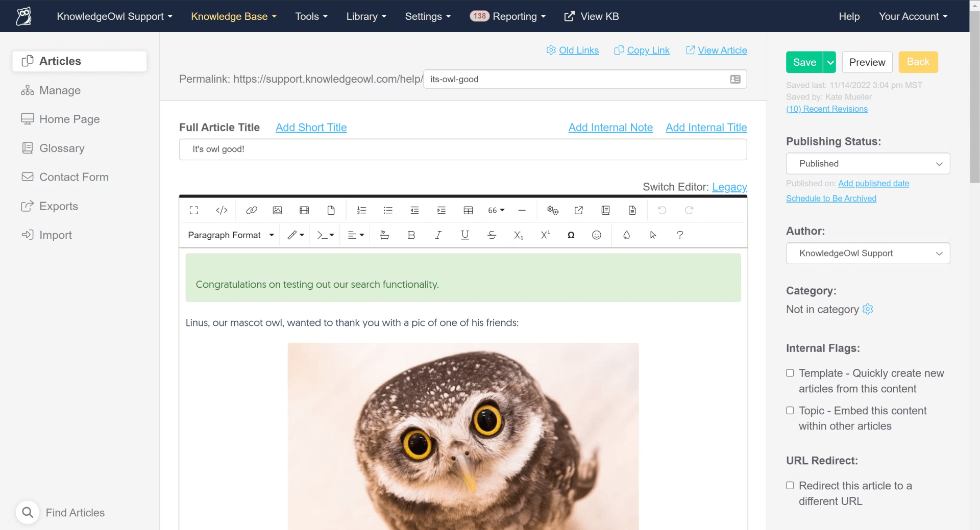Create an unordered bullet list

tap(388, 210)
